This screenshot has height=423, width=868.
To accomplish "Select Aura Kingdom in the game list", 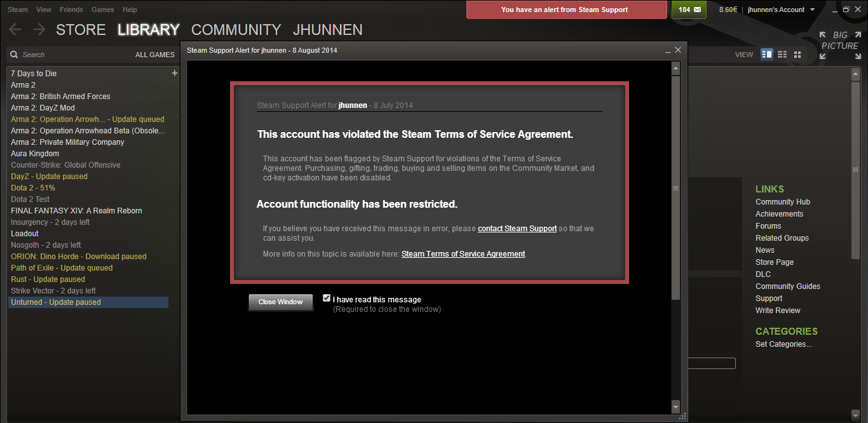I will point(88,154).
